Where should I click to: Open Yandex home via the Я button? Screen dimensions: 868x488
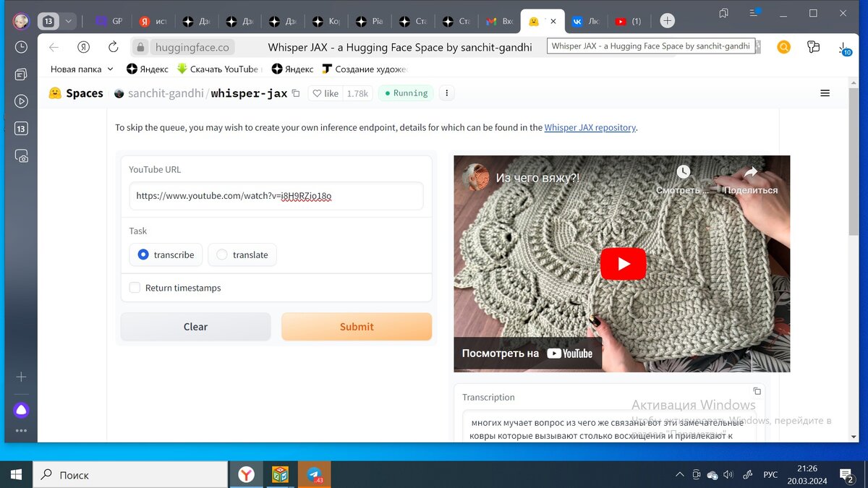coord(83,47)
